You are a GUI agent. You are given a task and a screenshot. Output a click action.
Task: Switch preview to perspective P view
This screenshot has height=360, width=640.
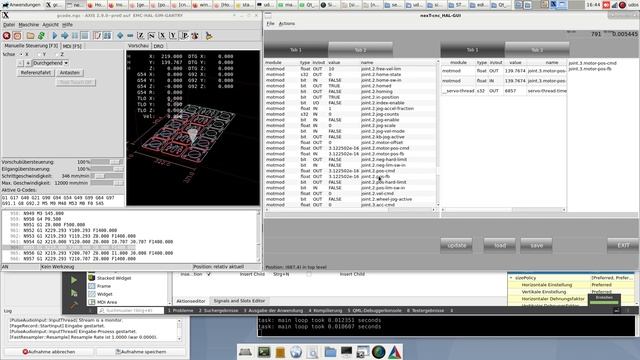pyautogui.click(x=184, y=36)
